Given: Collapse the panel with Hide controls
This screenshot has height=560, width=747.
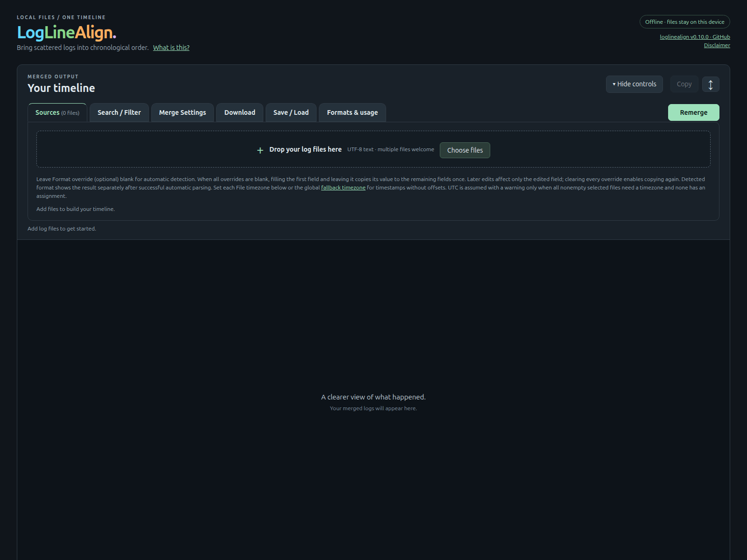Looking at the screenshot, I should pyautogui.click(x=634, y=84).
